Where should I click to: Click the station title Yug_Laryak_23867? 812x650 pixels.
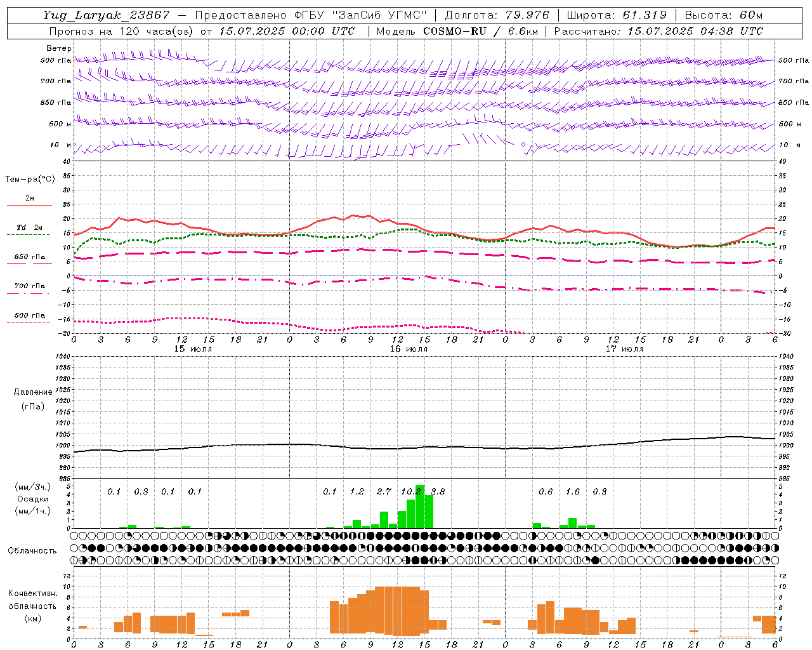tap(106, 15)
